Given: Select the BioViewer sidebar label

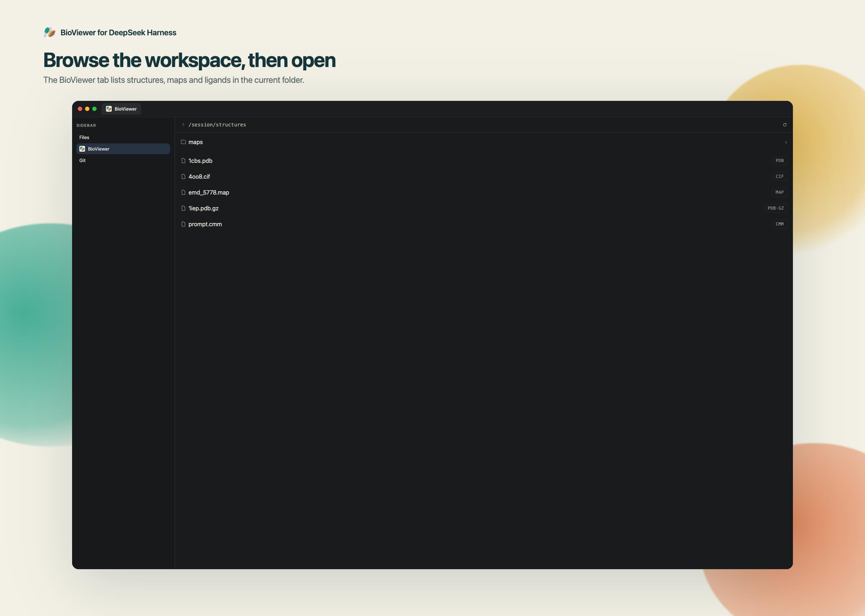Looking at the screenshot, I should (99, 149).
